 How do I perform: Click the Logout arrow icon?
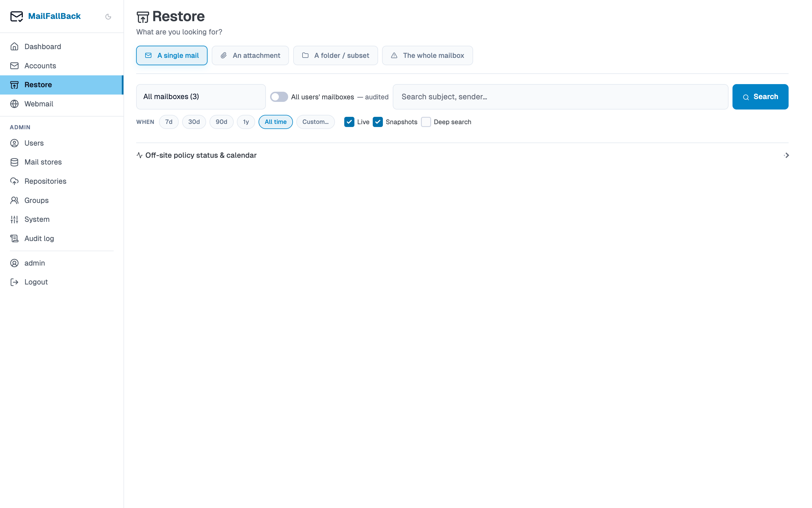pos(14,282)
